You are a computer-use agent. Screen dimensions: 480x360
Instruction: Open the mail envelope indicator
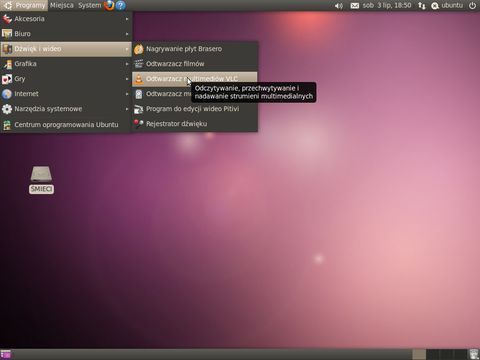click(354, 6)
